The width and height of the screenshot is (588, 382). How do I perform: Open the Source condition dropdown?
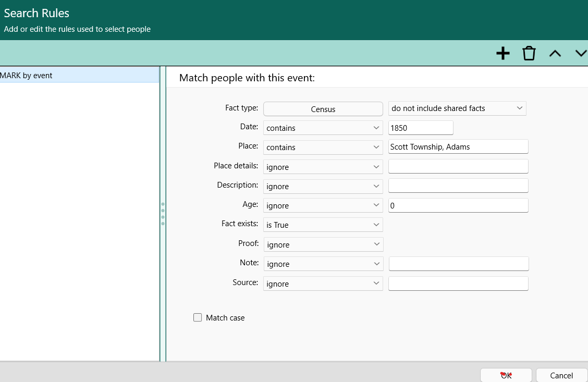[323, 284]
